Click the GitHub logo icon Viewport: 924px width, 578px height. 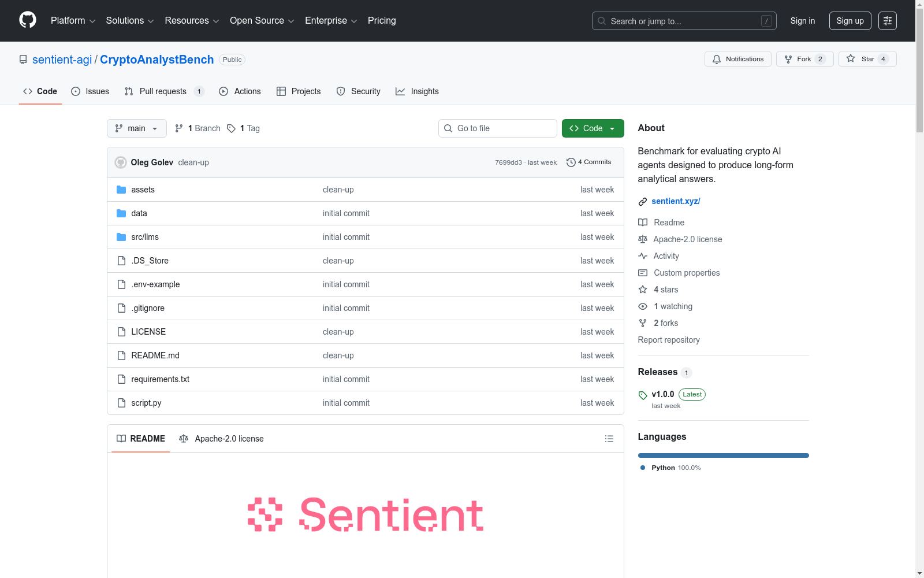click(x=28, y=20)
